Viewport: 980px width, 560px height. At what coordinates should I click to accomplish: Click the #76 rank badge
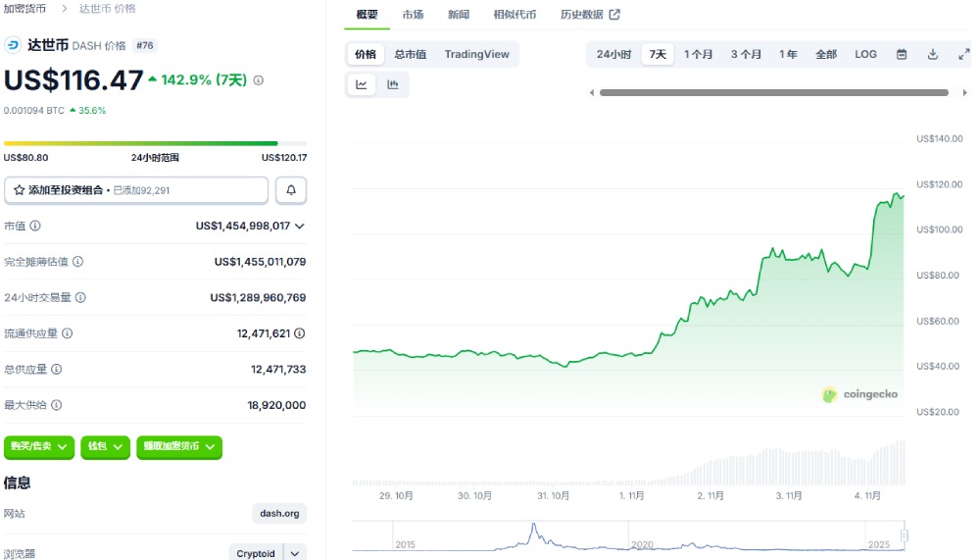(144, 46)
